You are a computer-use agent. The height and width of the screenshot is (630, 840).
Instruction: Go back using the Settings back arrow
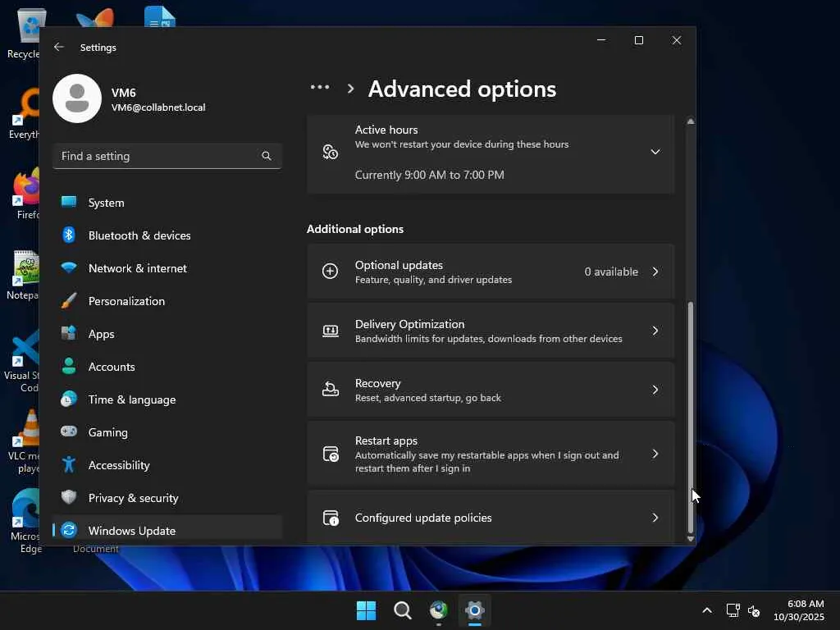59,48
